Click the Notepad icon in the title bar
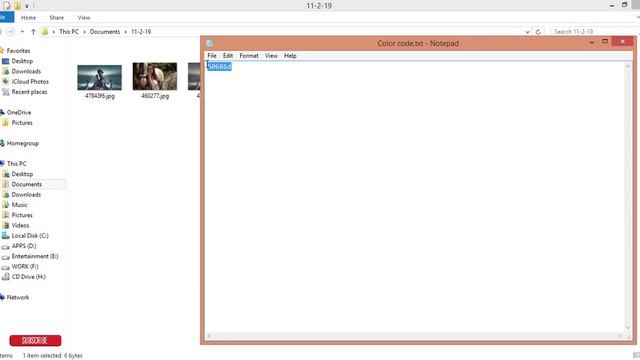Image resolution: width=640 pixels, height=360 pixels. click(x=209, y=43)
